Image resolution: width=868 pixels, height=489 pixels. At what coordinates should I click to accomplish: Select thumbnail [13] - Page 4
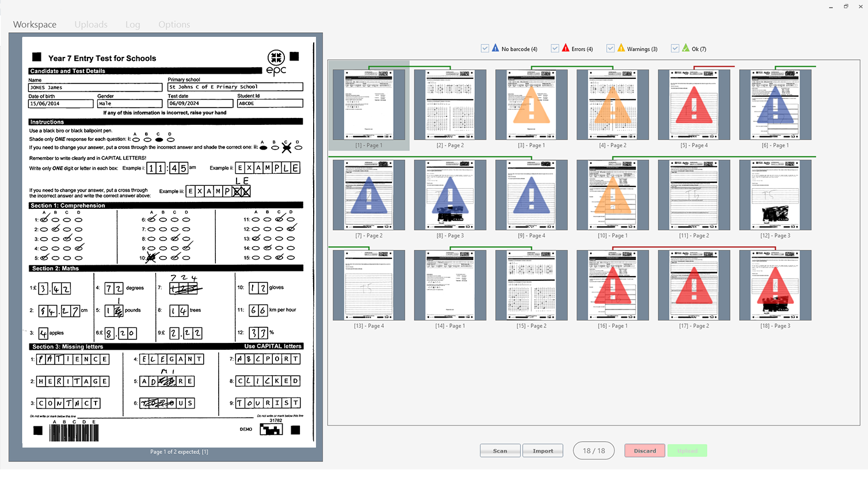(369, 285)
